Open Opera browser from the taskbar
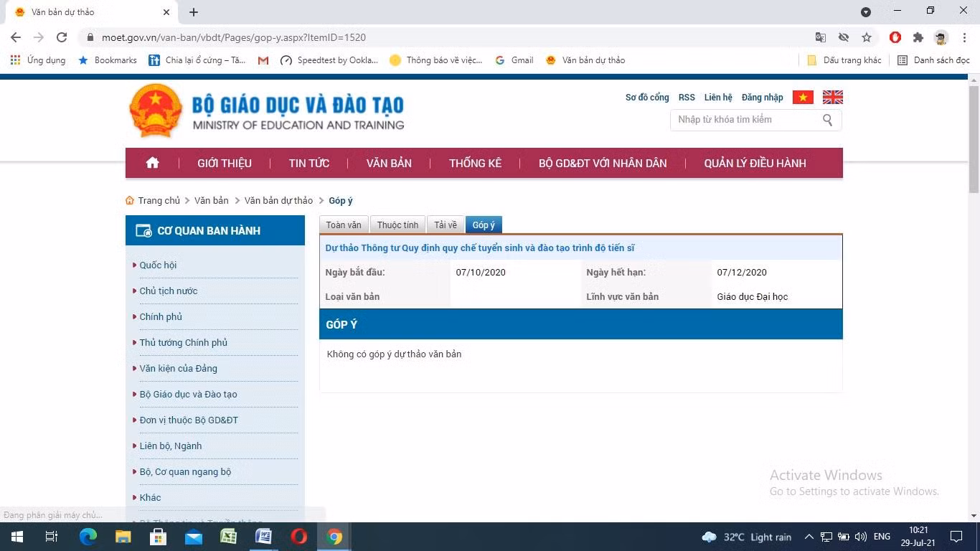The height and width of the screenshot is (551, 980). click(x=299, y=537)
